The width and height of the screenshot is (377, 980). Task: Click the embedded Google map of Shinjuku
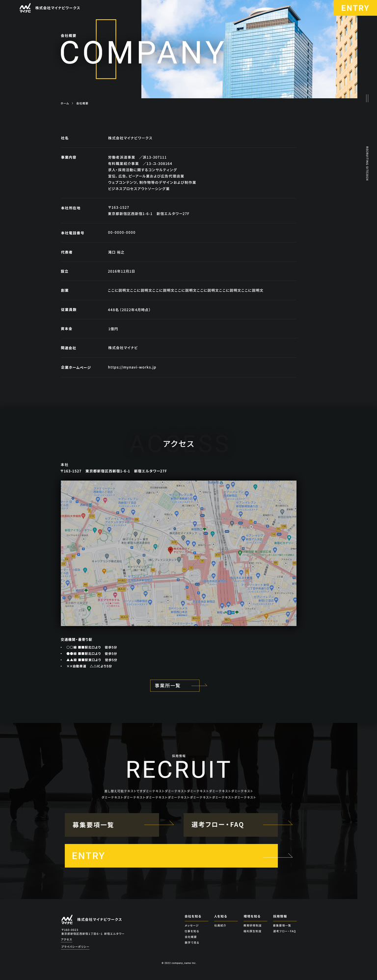pos(178,553)
